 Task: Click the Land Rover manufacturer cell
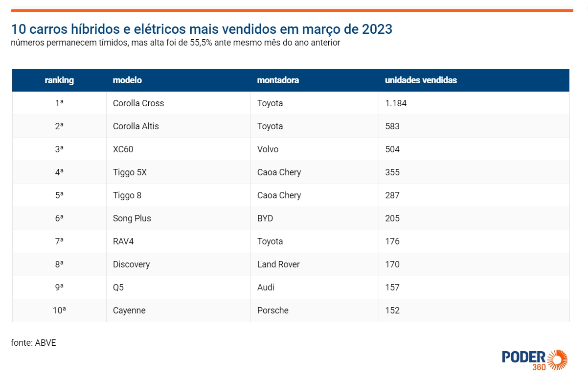tap(315, 264)
